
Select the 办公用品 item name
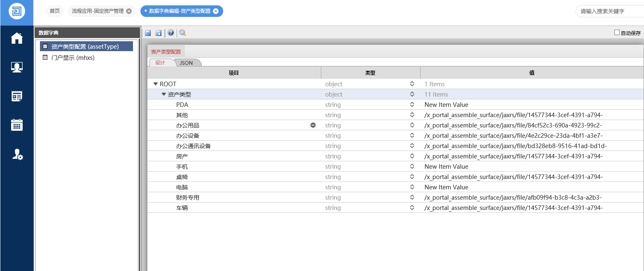pyautogui.click(x=188, y=125)
